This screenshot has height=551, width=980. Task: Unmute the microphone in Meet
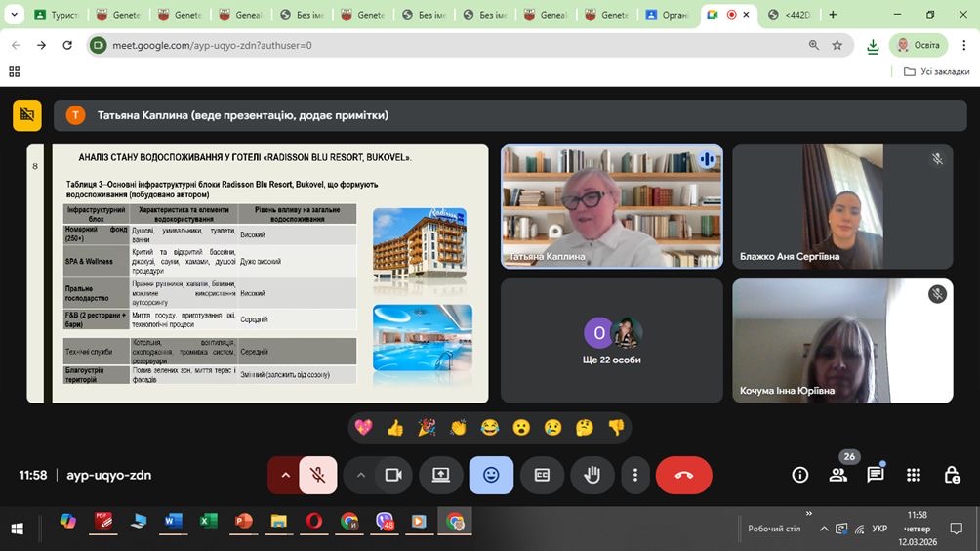(318, 475)
